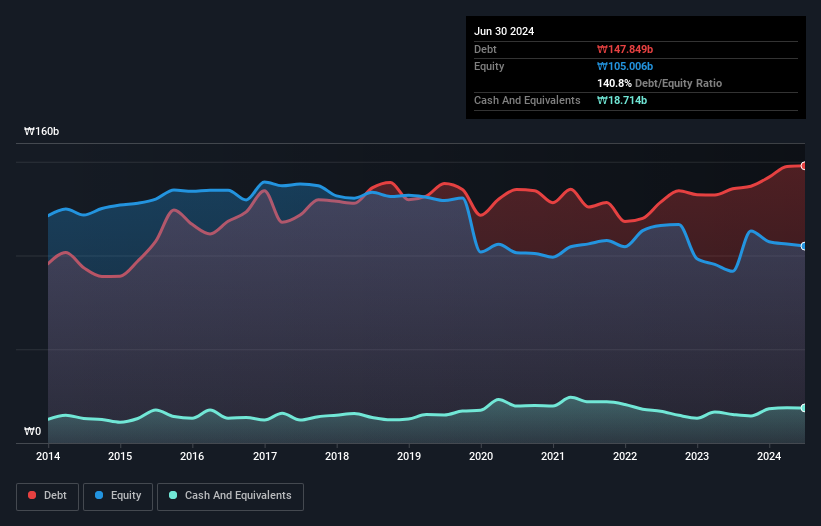The height and width of the screenshot is (526, 821).
Task: Click the ₩18.714b cash value
Action: pyautogui.click(x=622, y=100)
